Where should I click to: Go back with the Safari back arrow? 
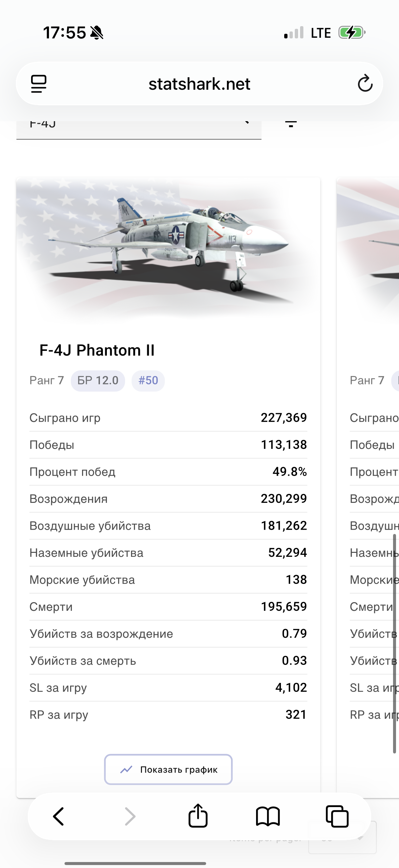59,816
